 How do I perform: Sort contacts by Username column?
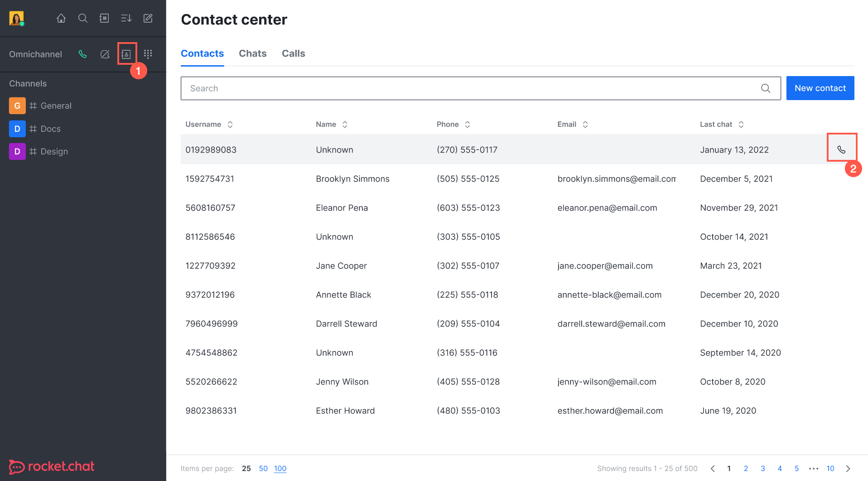point(209,124)
